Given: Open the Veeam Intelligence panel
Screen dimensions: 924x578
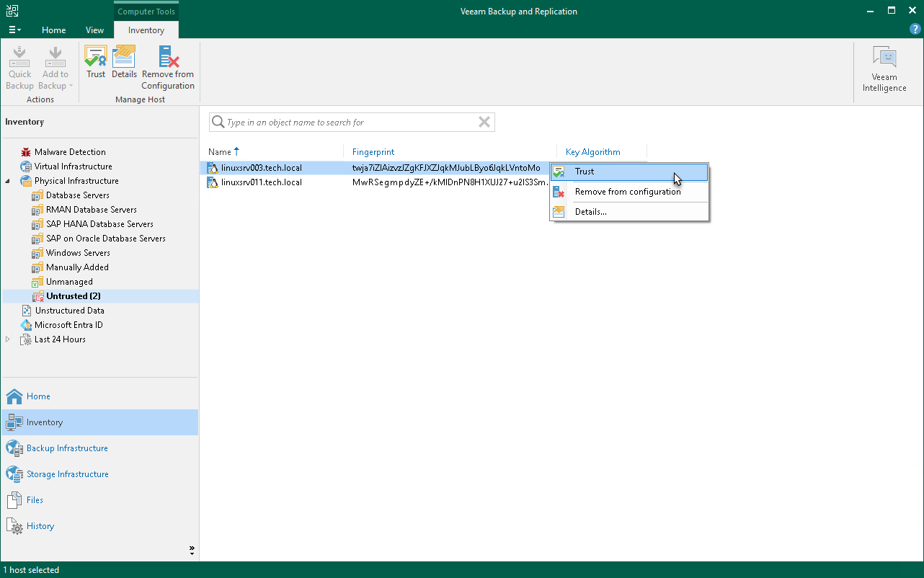Looking at the screenshot, I should click(x=884, y=69).
